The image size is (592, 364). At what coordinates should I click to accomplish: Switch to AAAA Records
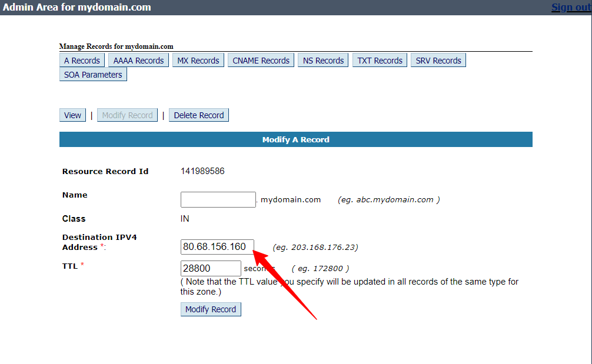click(x=138, y=61)
